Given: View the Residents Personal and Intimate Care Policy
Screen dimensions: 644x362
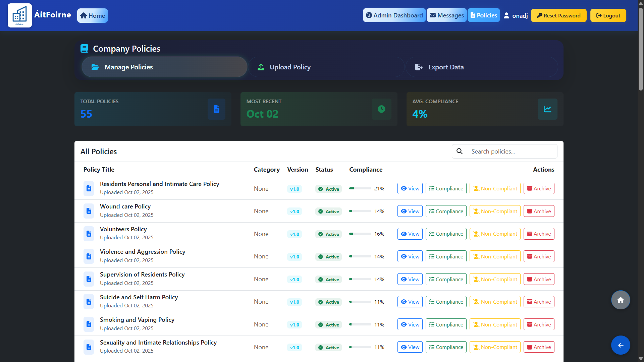Looking at the screenshot, I should point(410,188).
